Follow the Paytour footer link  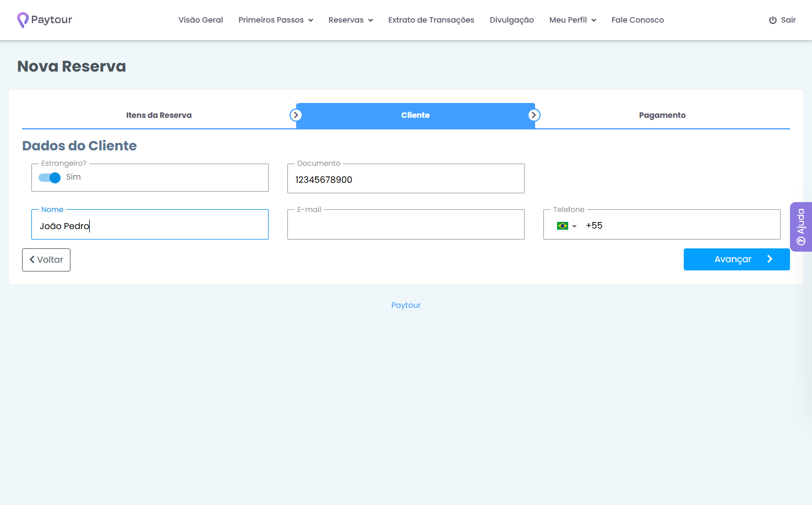tap(406, 305)
